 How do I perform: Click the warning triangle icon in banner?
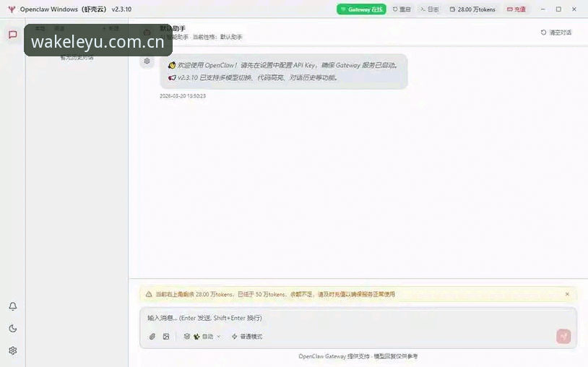[149, 294]
